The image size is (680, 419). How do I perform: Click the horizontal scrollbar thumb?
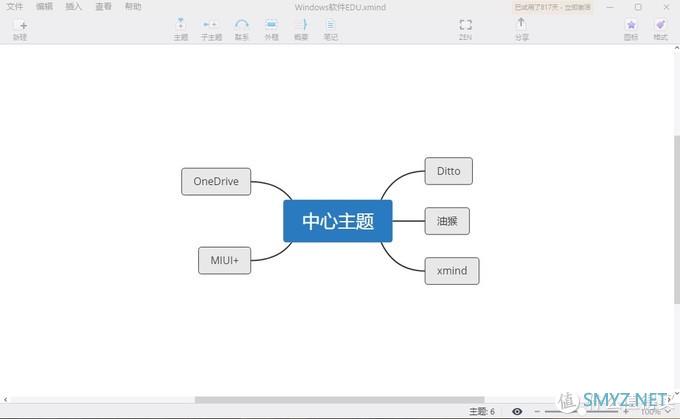coord(340,399)
